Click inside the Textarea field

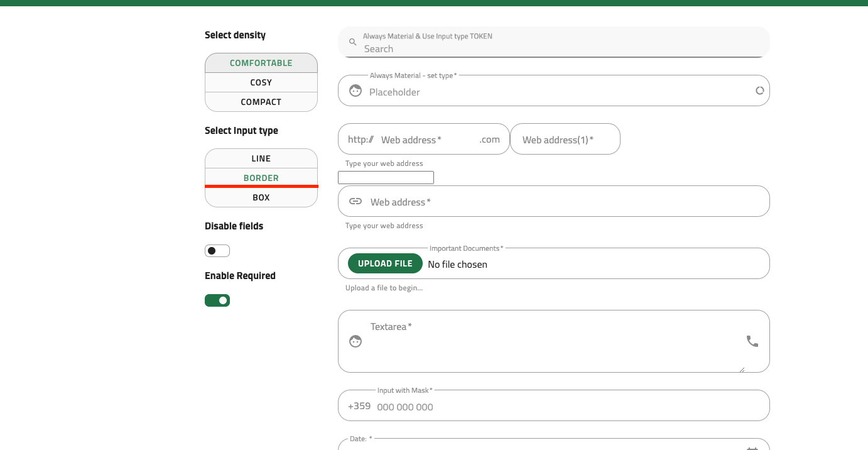553,341
